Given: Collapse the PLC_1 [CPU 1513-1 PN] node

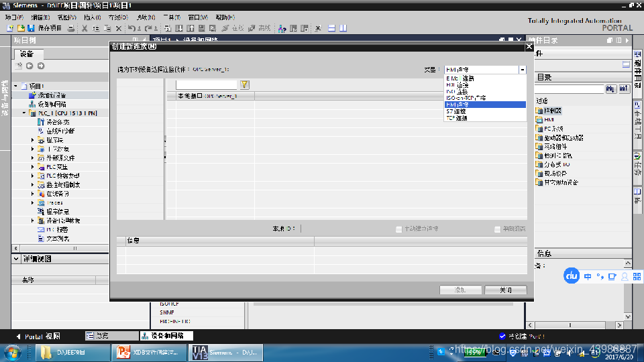Looking at the screenshot, I should tap(24, 113).
